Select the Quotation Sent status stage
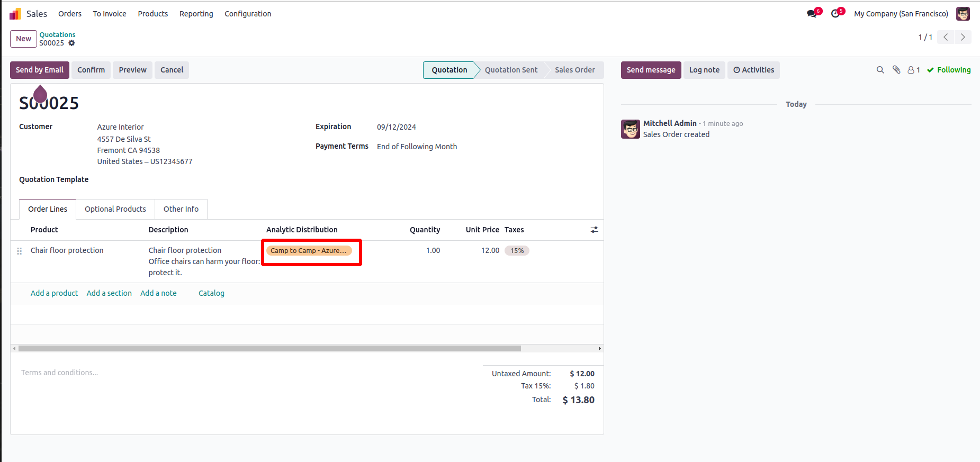 coord(511,70)
